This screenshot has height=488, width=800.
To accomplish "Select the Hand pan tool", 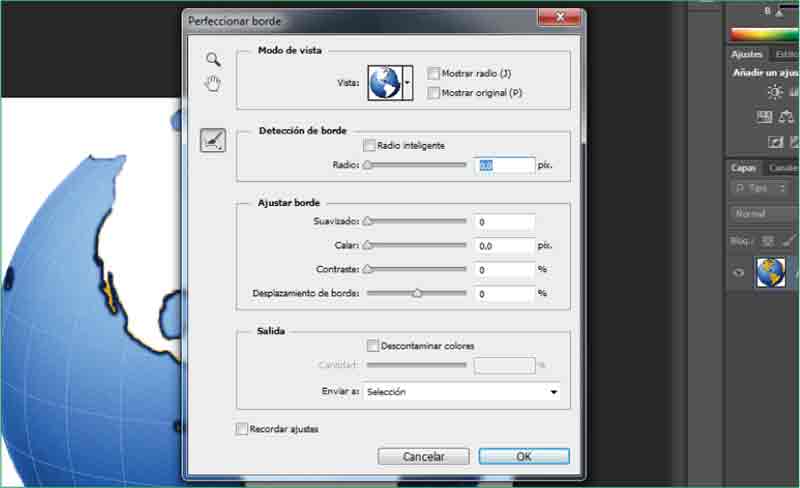I will coord(213,83).
